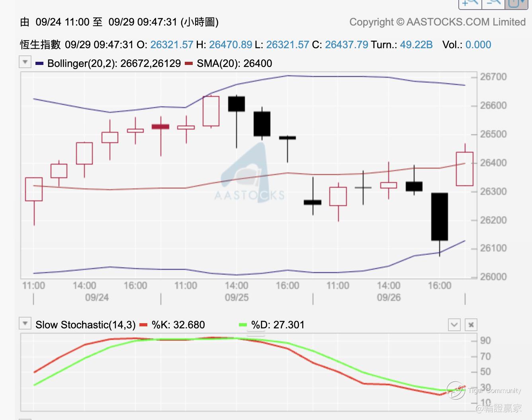Zoom in on the chart with the plus magnifier
The height and width of the screenshot is (420, 532).
coord(470,3)
